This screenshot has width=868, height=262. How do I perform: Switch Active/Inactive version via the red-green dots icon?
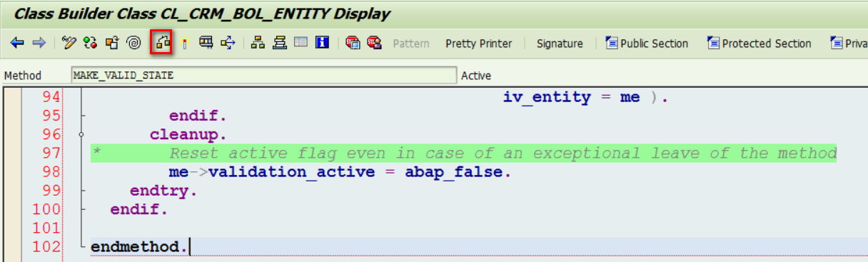click(x=90, y=43)
